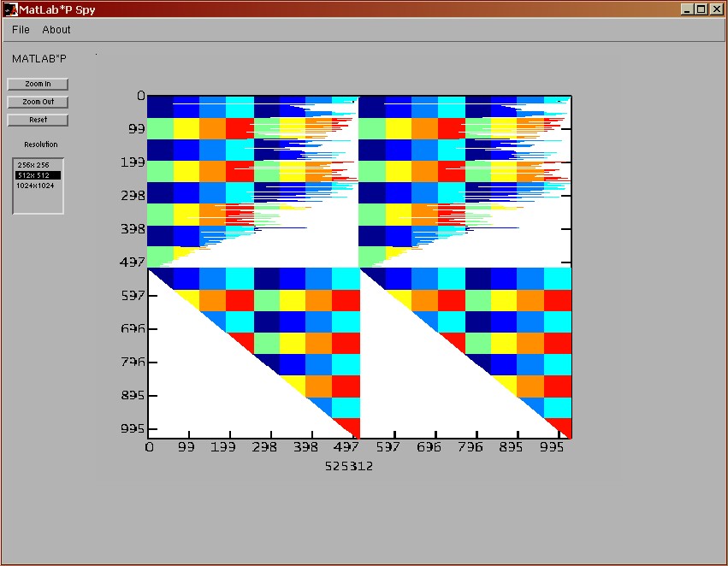
Task: Open the File menu
Action: (x=21, y=30)
